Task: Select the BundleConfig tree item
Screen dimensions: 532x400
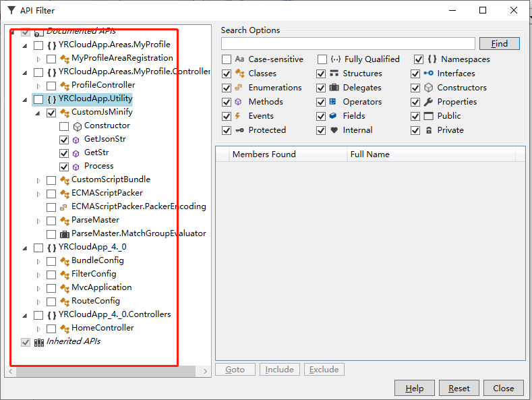Action: pos(97,260)
